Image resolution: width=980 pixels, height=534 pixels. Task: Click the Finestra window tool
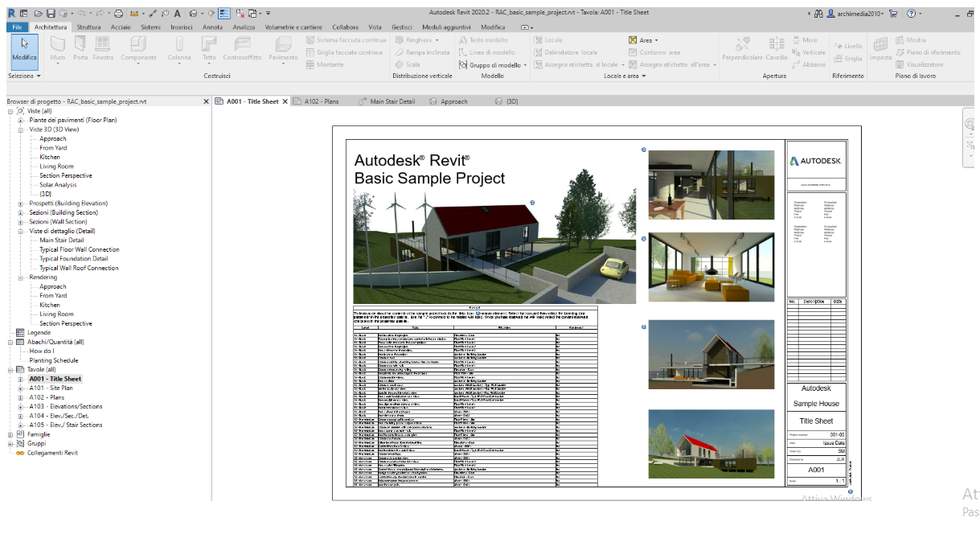(103, 49)
